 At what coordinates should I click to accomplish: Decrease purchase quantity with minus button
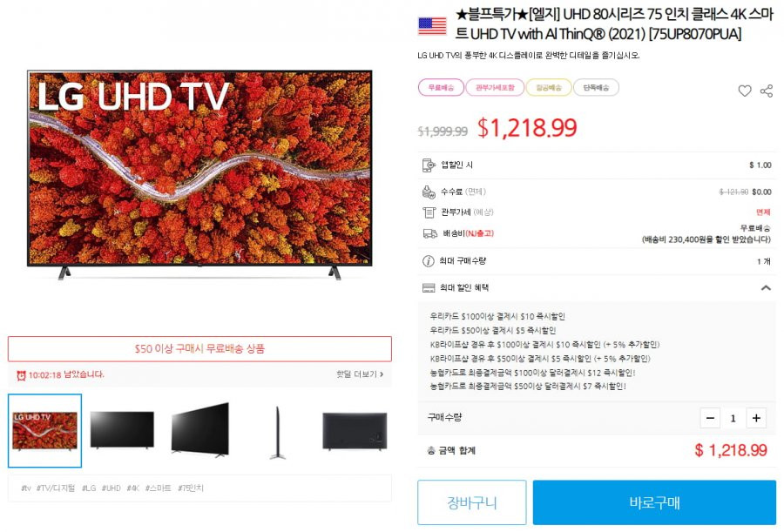tap(710, 418)
